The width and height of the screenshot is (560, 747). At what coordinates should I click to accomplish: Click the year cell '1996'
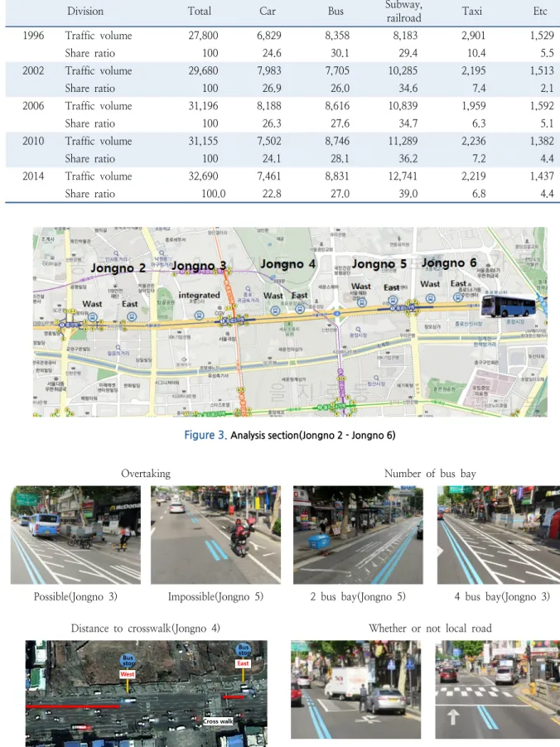click(x=33, y=36)
